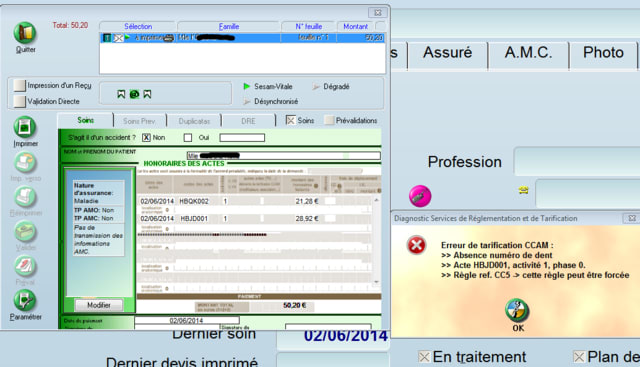
Task: Check Oui for accident question
Action: (188, 138)
